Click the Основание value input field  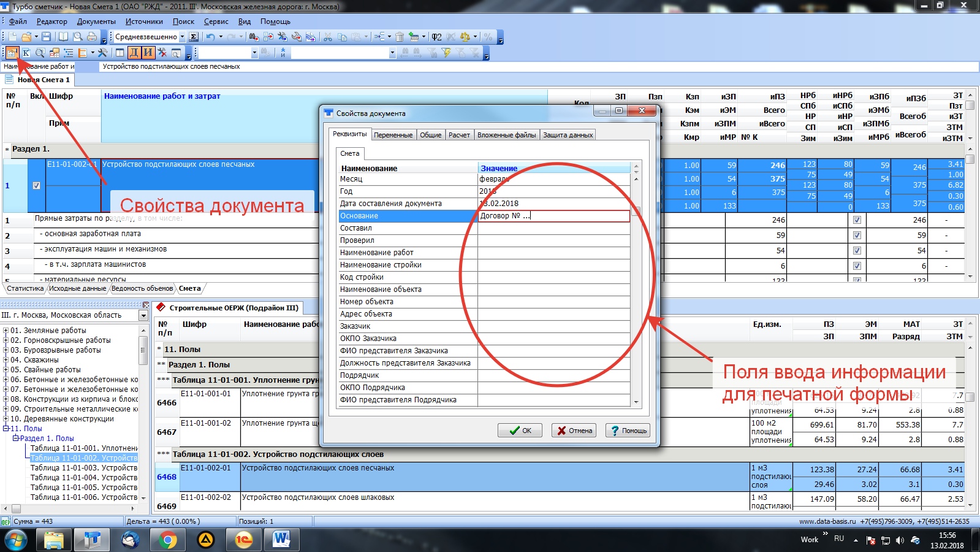pyautogui.click(x=554, y=216)
